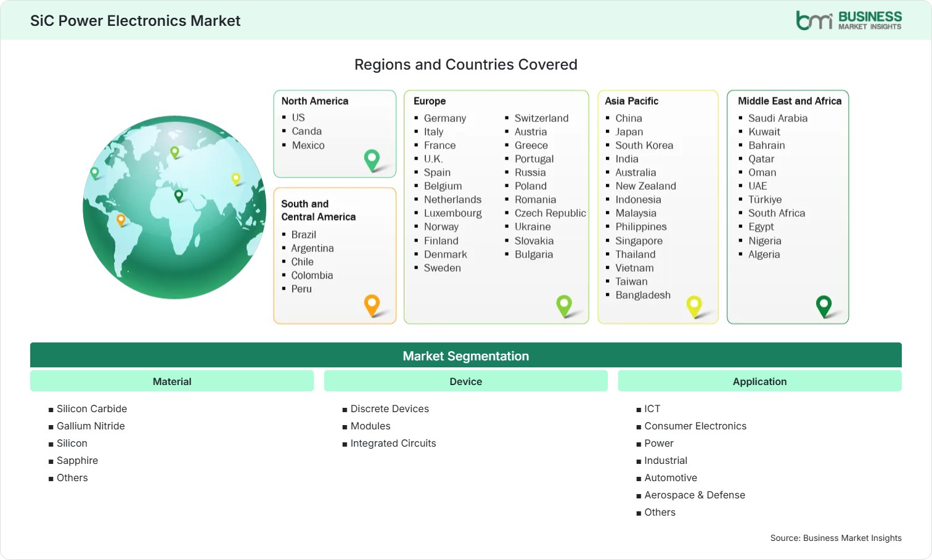This screenshot has height=560, width=932.
Task: Click 'Discrete Devices' under Device
Action: click(390, 408)
